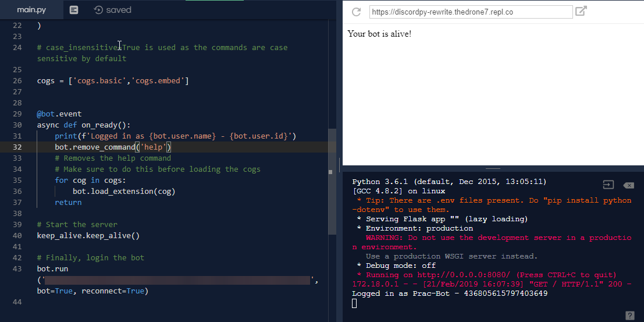Click the clear console icon
Viewport: 644px width, 322px height.
[x=628, y=186]
